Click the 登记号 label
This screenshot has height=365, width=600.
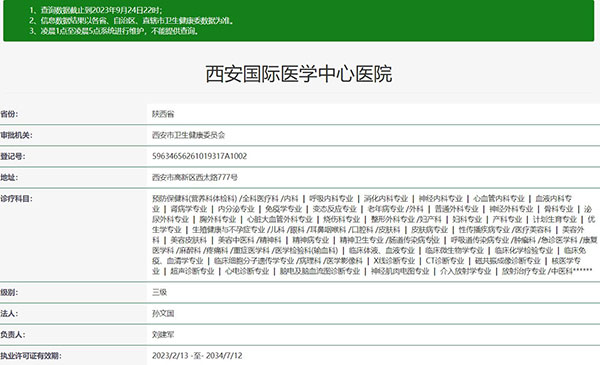click(x=13, y=156)
